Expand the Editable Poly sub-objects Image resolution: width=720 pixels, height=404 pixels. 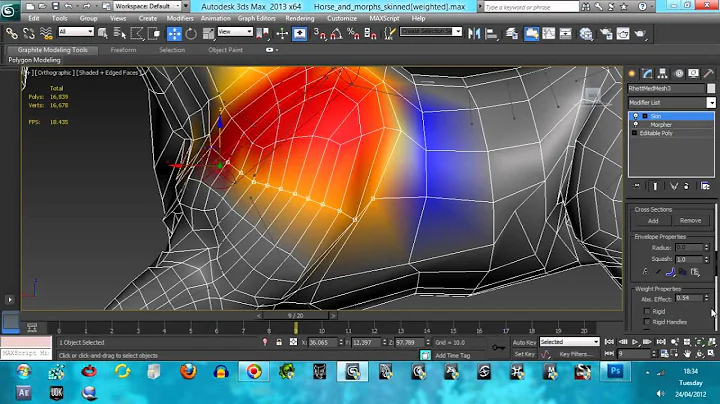(635, 133)
